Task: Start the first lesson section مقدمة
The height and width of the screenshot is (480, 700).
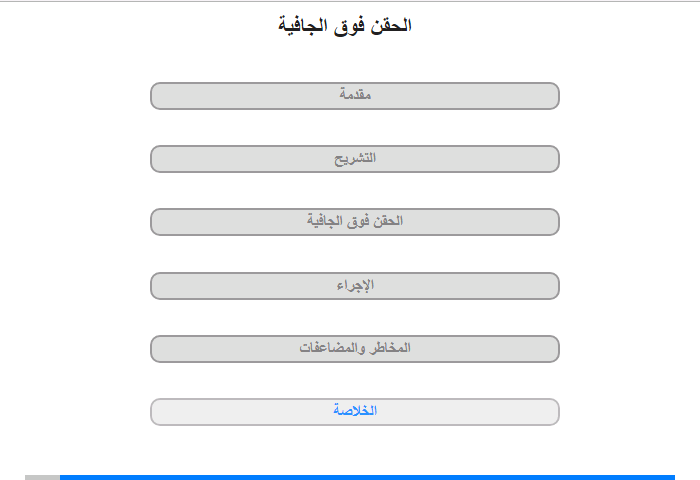Action: pyautogui.click(x=355, y=96)
